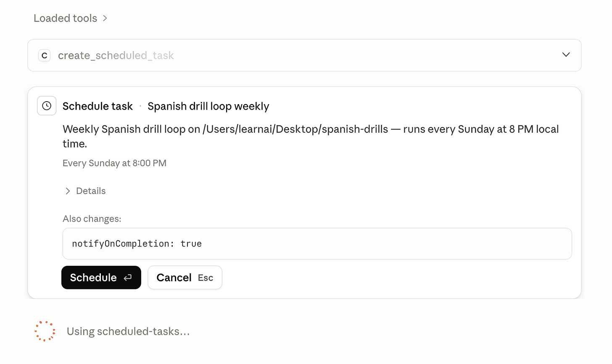Click the return-key icon on the Schedule button
This screenshot has width=612, height=364.
pyautogui.click(x=128, y=278)
